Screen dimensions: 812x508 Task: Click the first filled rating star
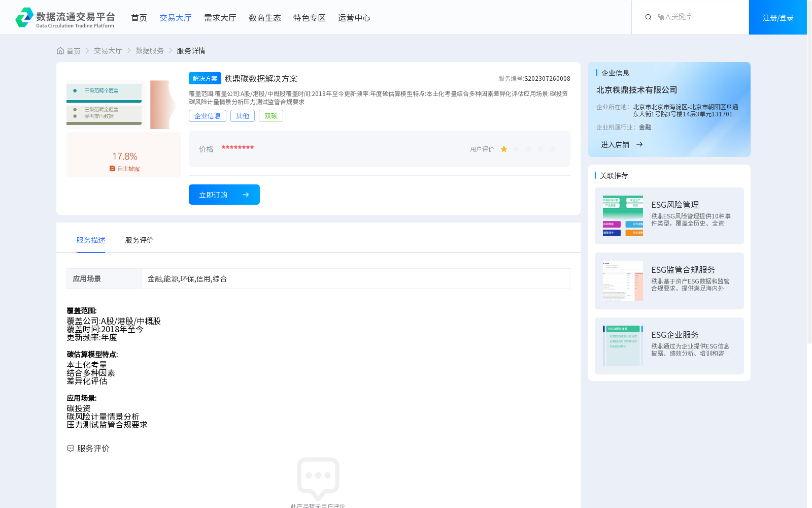point(504,149)
